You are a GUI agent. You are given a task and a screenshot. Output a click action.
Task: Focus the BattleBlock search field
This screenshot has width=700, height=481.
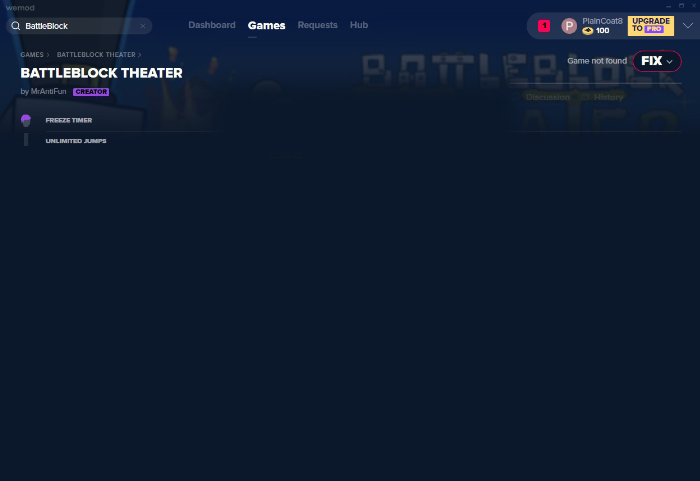point(79,26)
